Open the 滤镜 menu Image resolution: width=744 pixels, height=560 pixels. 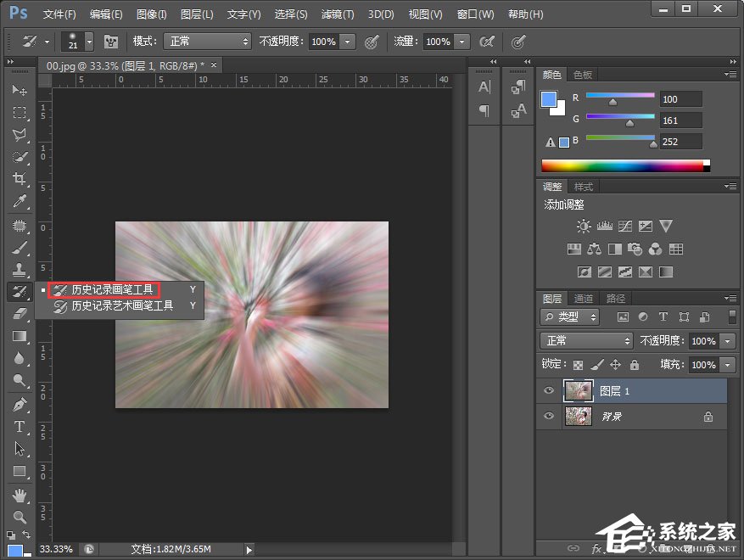click(337, 14)
